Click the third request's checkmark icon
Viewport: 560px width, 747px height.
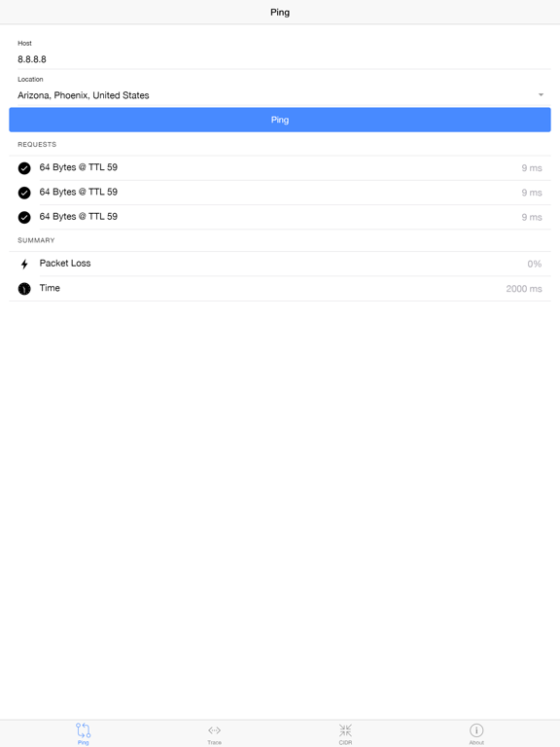pos(24,217)
